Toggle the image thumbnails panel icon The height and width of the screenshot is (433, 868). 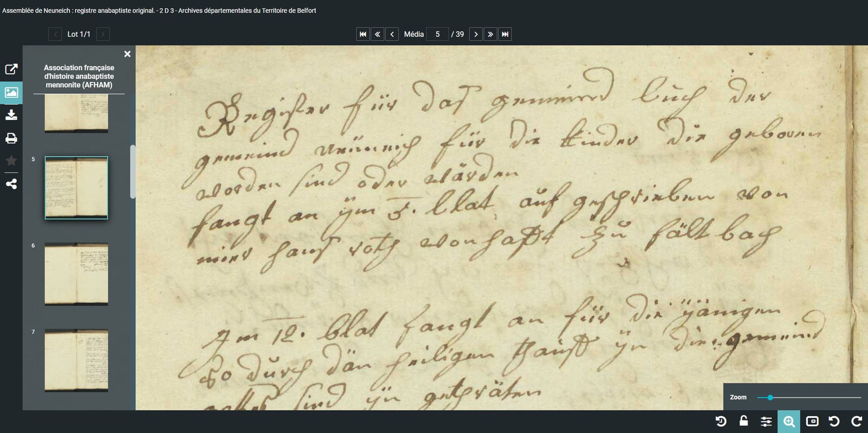pyautogui.click(x=11, y=93)
